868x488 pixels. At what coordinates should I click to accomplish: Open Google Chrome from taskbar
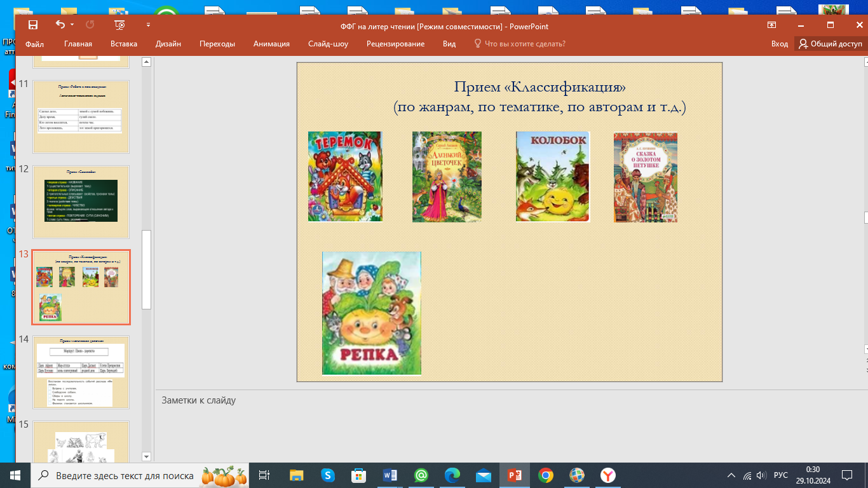pos(546,475)
